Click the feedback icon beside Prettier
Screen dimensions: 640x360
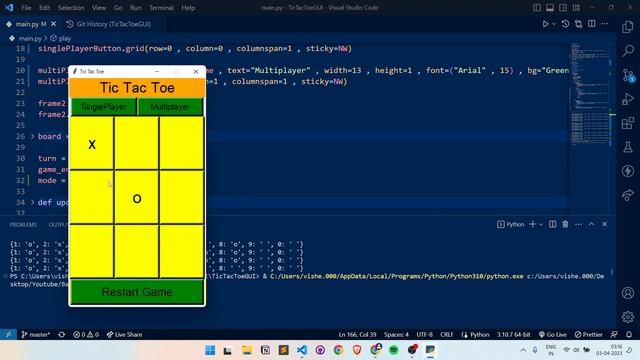[614, 334]
